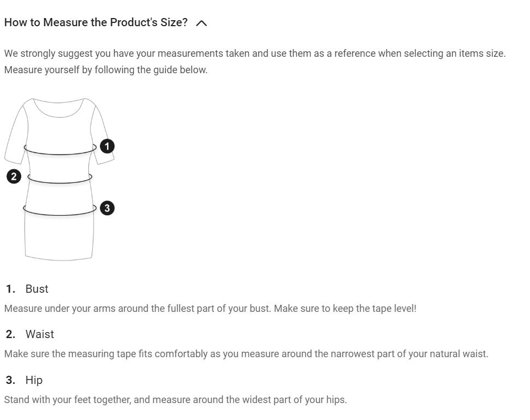Collapse the size guide with the chevron arrow
Image resolution: width=530 pixels, height=420 pixels.
point(201,23)
